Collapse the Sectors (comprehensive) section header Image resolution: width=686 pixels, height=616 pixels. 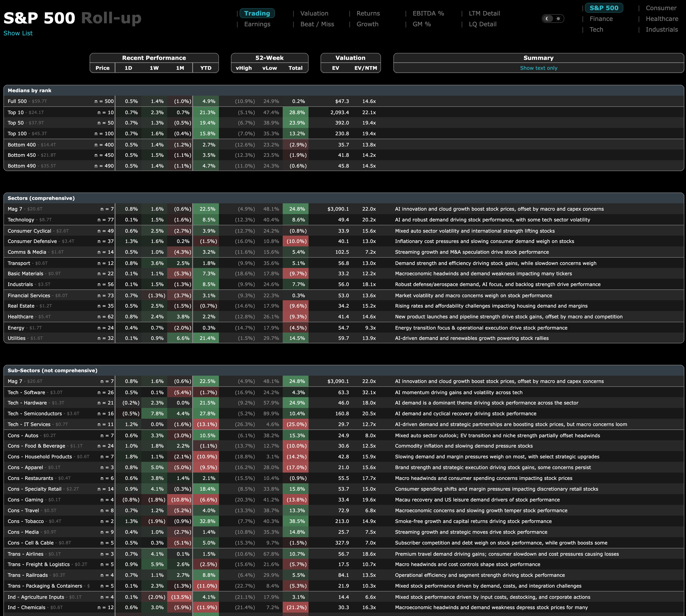pyautogui.click(x=41, y=198)
